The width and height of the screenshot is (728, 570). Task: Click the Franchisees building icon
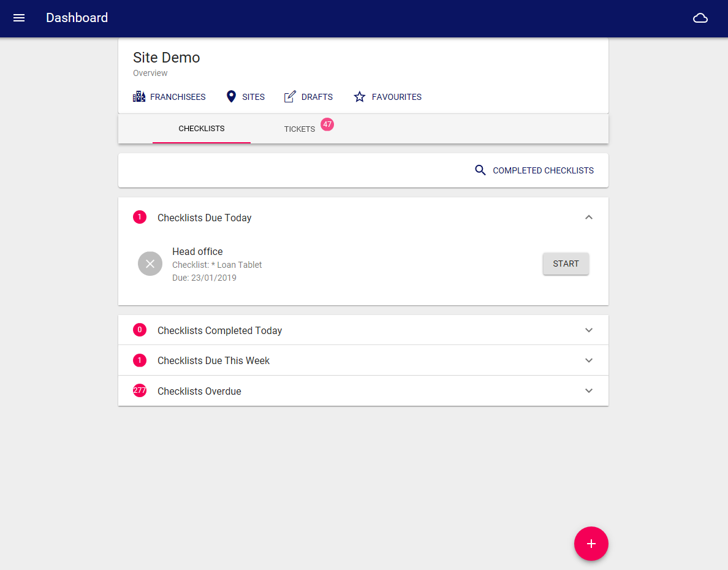pos(139,97)
